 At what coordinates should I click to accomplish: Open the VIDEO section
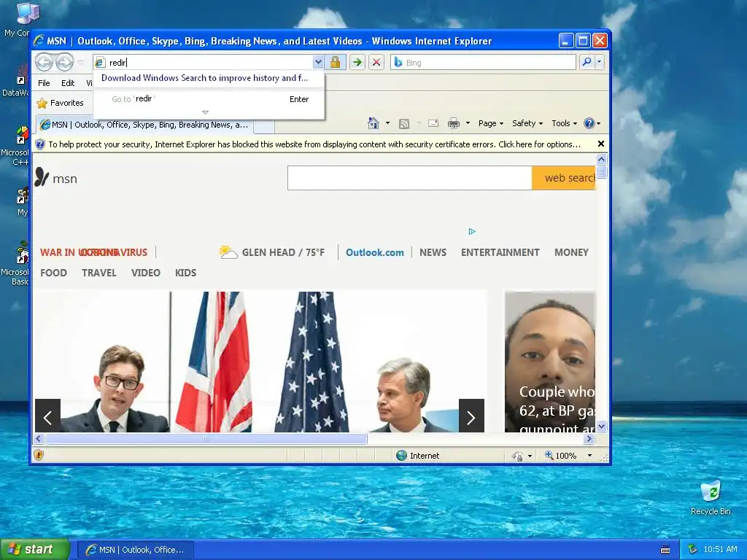pyautogui.click(x=145, y=273)
